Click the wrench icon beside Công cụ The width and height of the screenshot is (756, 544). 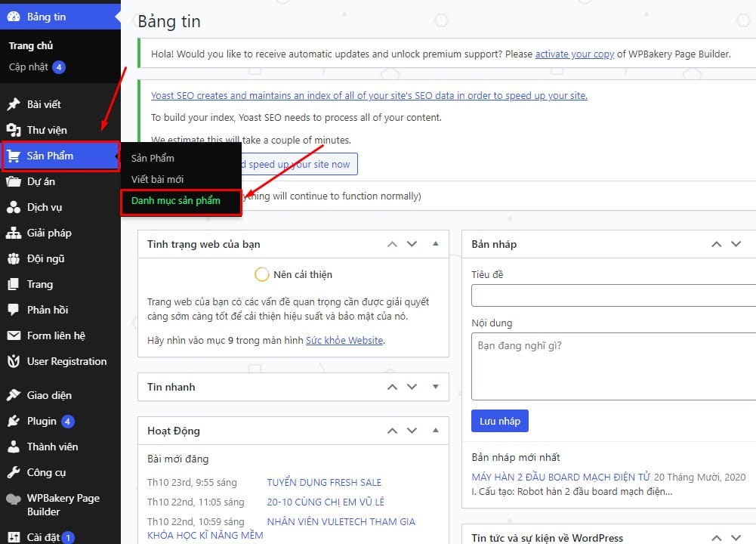click(x=13, y=472)
